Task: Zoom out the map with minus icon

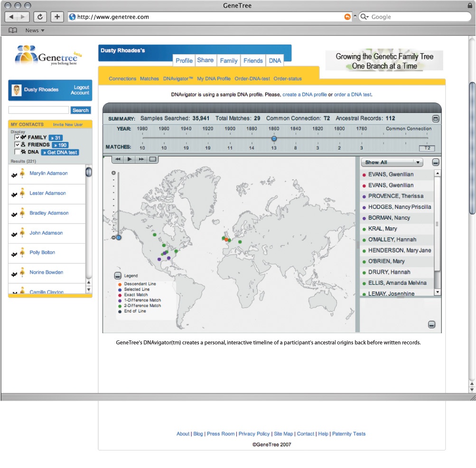Action: [113, 237]
